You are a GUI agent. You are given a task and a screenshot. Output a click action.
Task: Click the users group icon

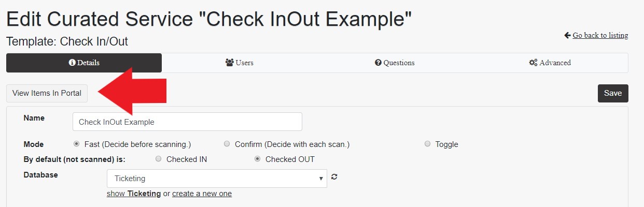[230, 63]
